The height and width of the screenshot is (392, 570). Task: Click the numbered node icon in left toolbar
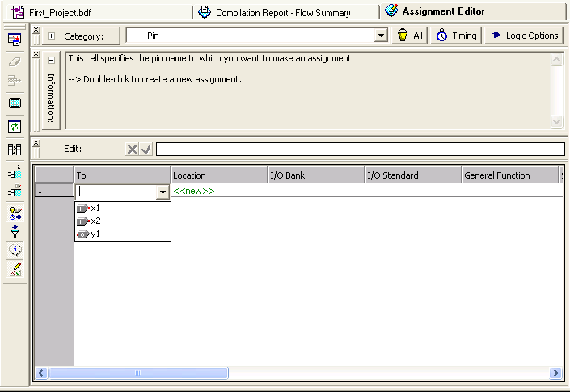(15, 171)
